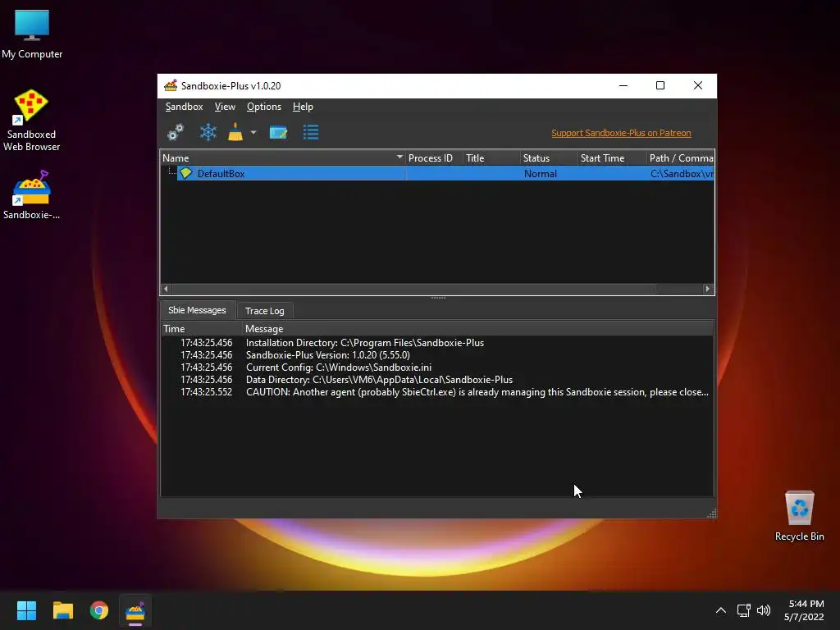Switch to the Trace Log tab
The width and height of the screenshot is (840, 630).
tap(265, 311)
